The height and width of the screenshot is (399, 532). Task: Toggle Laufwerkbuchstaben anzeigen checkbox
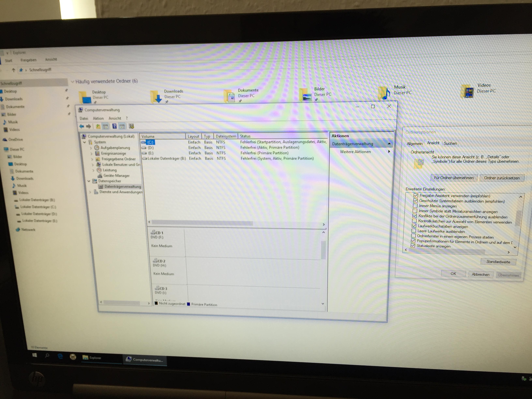point(414,226)
